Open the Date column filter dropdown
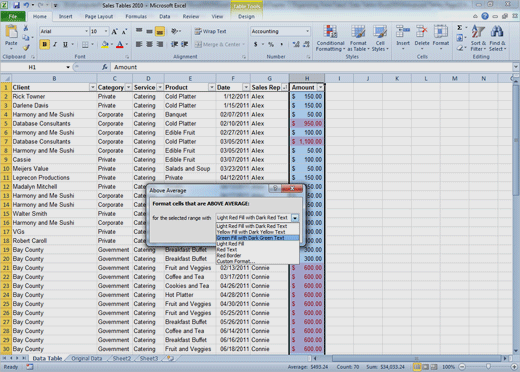 tap(246, 87)
